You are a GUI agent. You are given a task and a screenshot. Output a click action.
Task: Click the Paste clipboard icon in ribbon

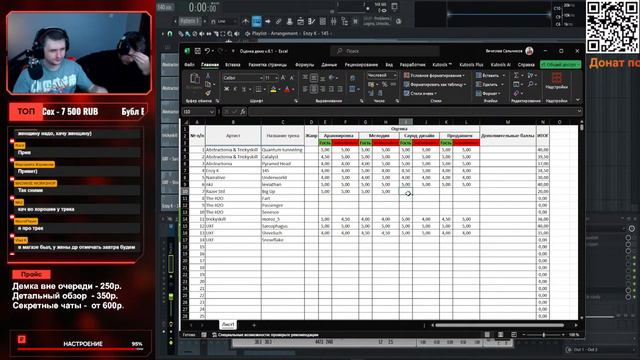click(195, 79)
